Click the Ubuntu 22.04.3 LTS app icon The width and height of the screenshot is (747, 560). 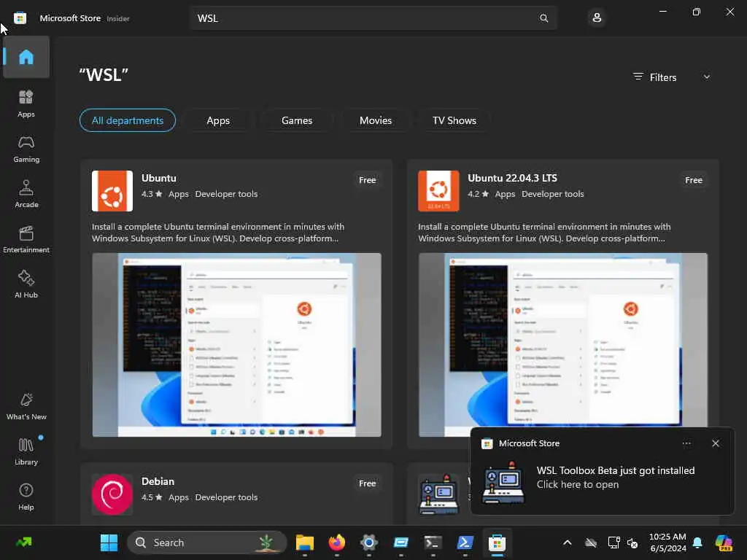[x=438, y=191]
